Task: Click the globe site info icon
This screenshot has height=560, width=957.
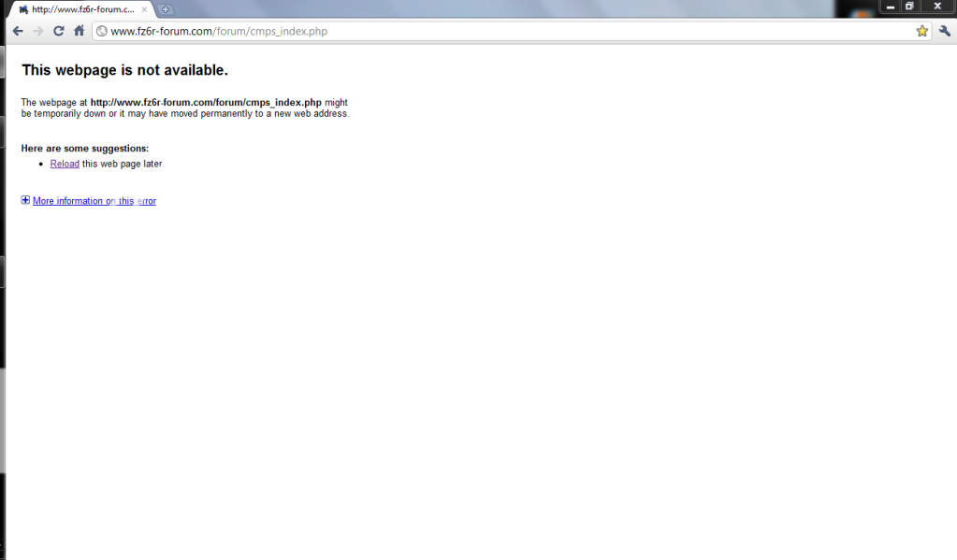Action: click(x=102, y=31)
